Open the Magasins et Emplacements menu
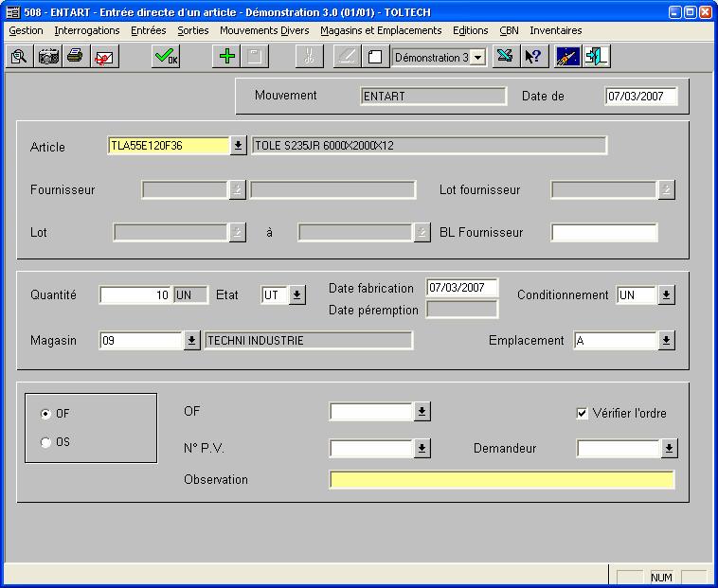 pos(381,30)
